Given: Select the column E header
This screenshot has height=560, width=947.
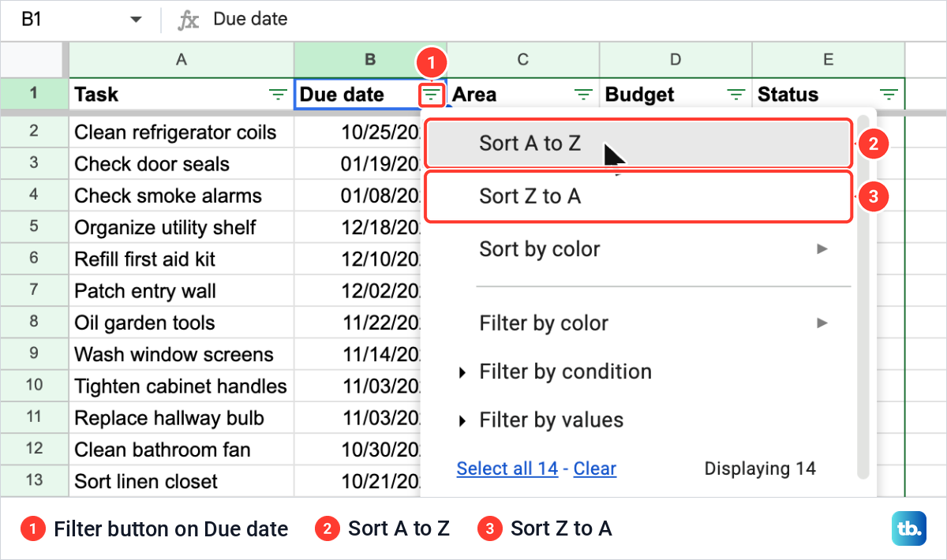Looking at the screenshot, I should pos(829,59).
